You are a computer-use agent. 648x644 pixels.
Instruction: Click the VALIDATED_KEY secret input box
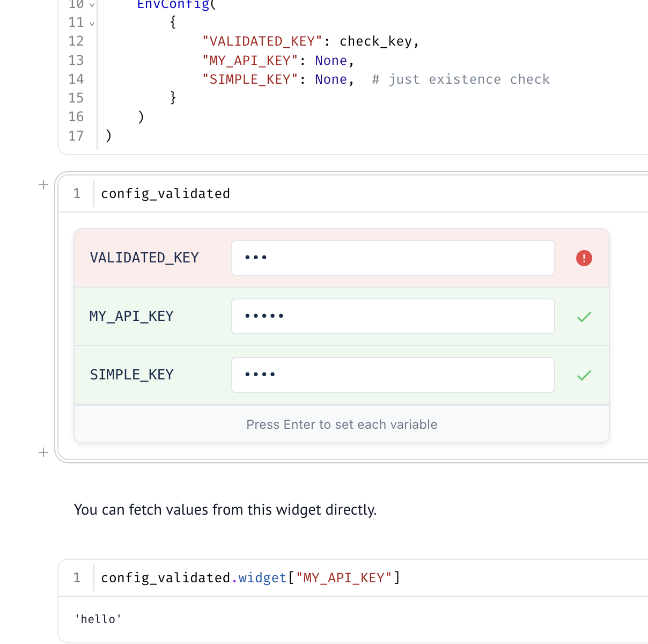pyautogui.click(x=393, y=258)
